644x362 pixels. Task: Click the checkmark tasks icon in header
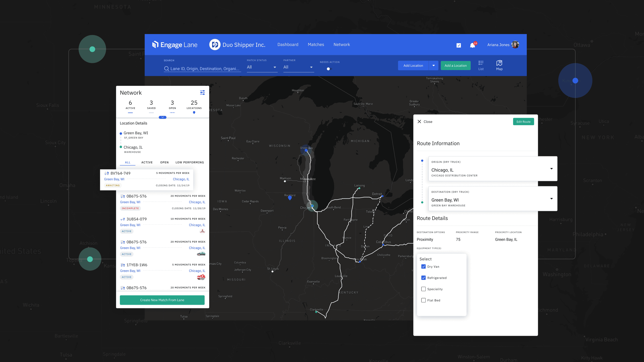[459, 45]
